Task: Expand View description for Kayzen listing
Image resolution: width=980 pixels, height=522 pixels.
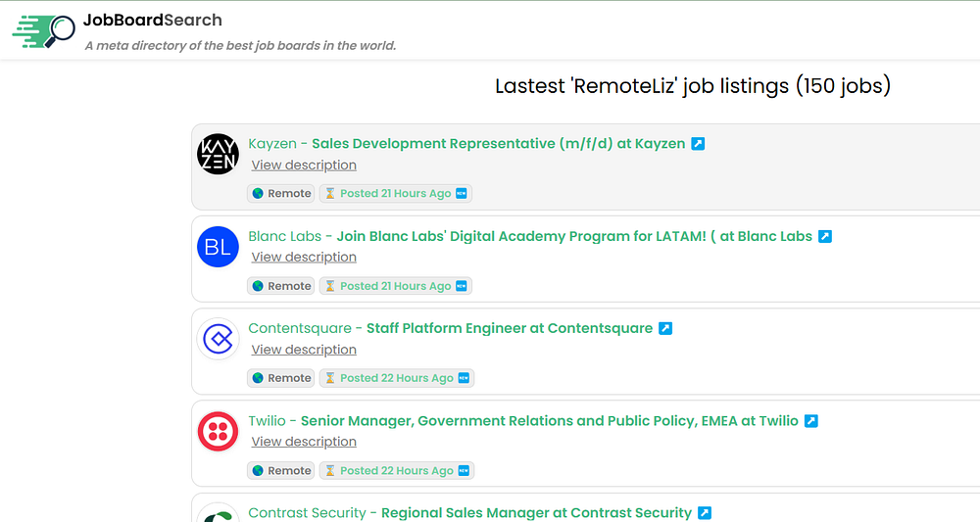Action: [x=304, y=165]
